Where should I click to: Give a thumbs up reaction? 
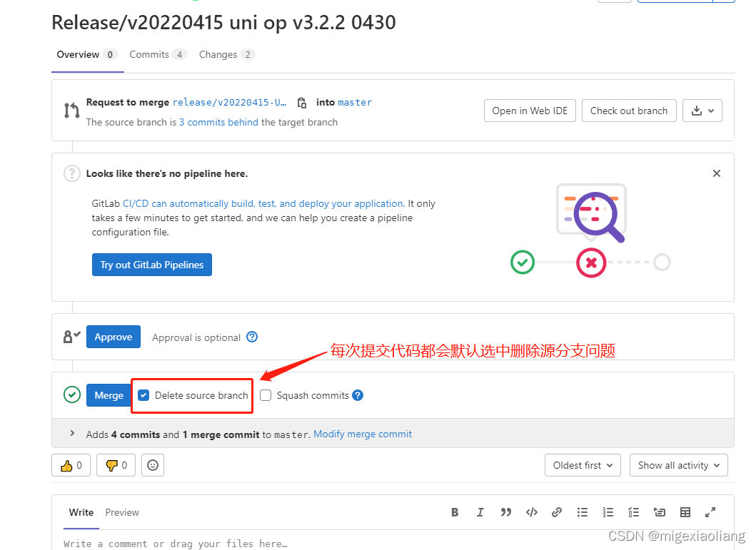(x=71, y=465)
